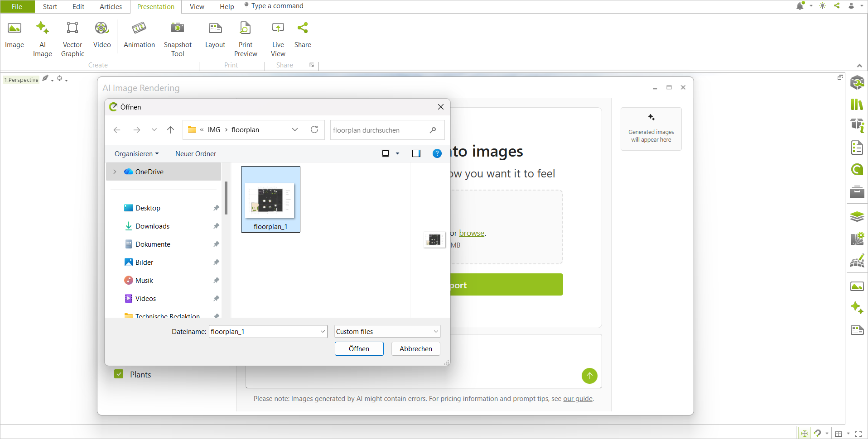Image resolution: width=868 pixels, height=439 pixels.
Task: Start Live View sharing
Action: coord(278,39)
